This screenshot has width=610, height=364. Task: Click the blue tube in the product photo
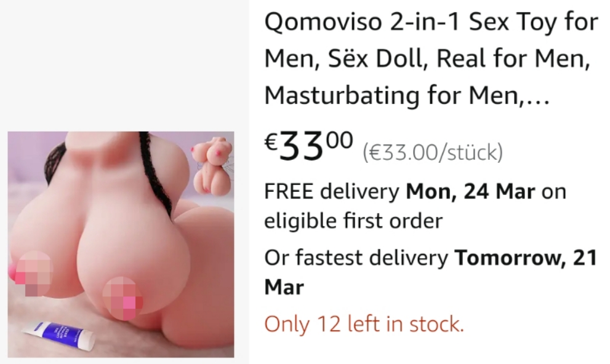(60, 335)
